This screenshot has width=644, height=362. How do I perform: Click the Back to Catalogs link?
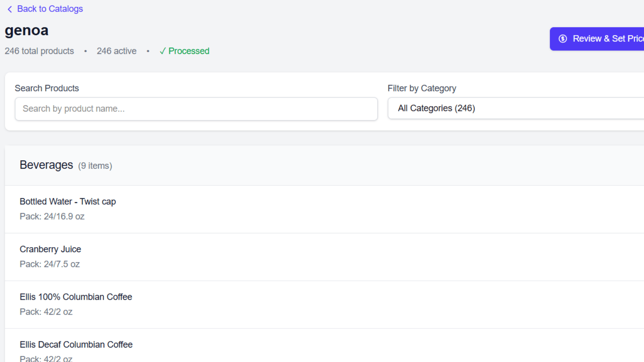[x=50, y=9]
